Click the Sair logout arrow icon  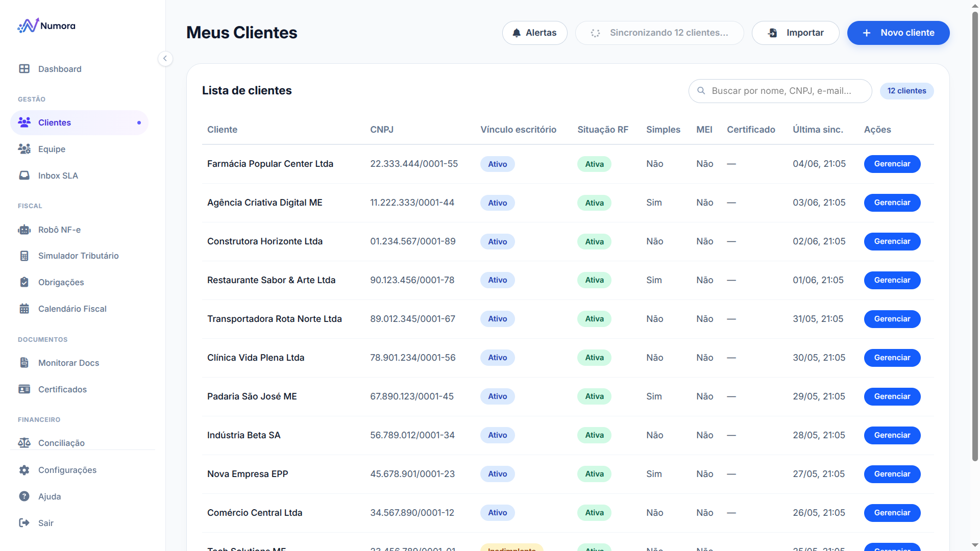click(24, 523)
